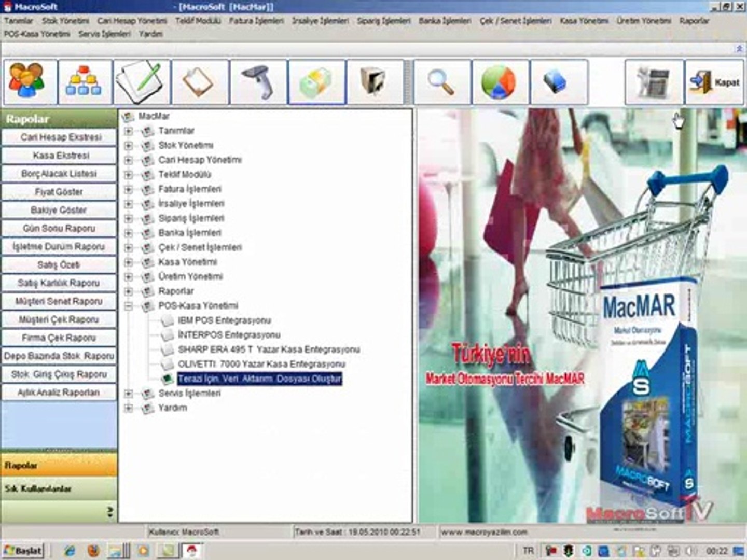Select INTERPOS Entegrasyonu in the tree

click(229, 335)
